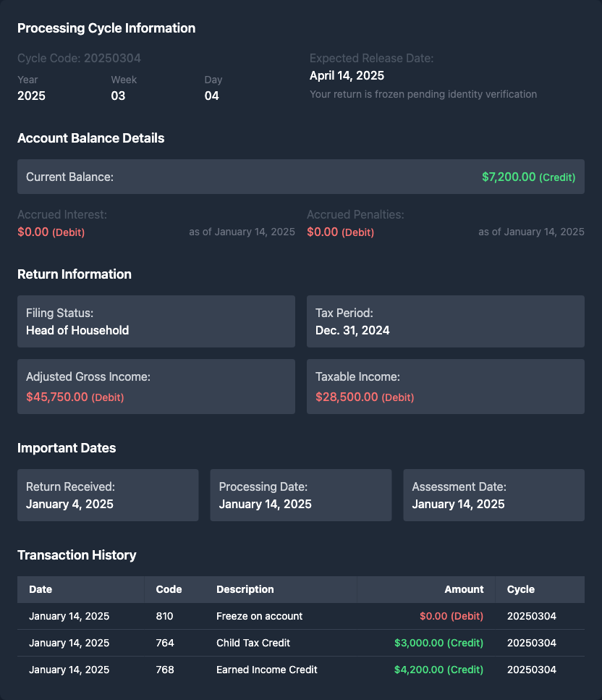Screen dimensions: 602x700
Task: Click the April 14, 2025 release date
Action: [x=347, y=75]
